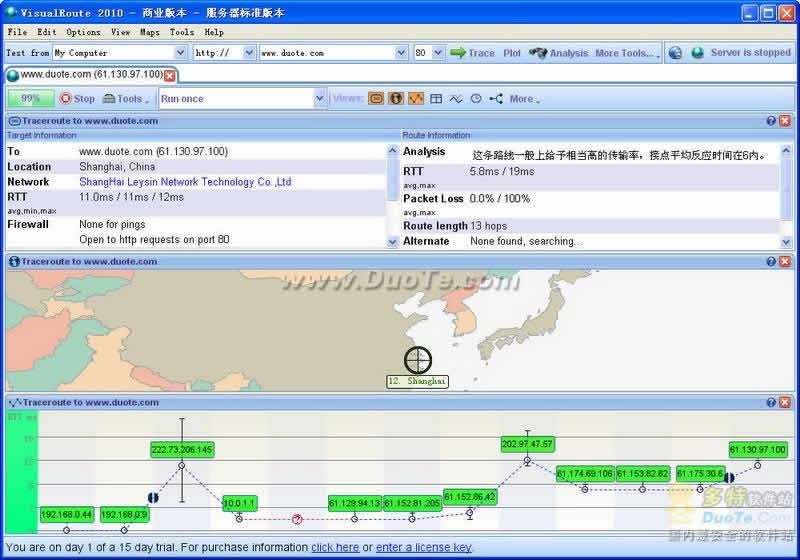This screenshot has height=560, width=800.
Task: Open the Tools dropdown in trace toolbar
Action: tap(126, 98)
